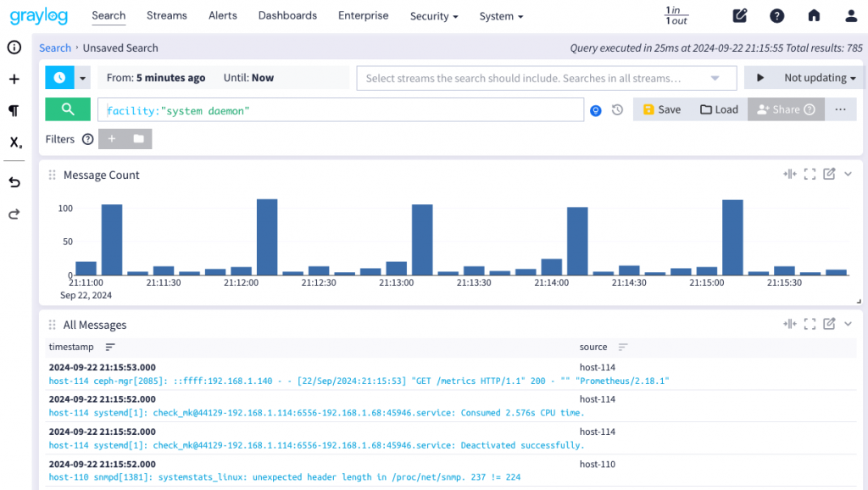
Task: Expand the Message Count widget actions chevron
Action: pyautogui.click(x=848, y=174)
